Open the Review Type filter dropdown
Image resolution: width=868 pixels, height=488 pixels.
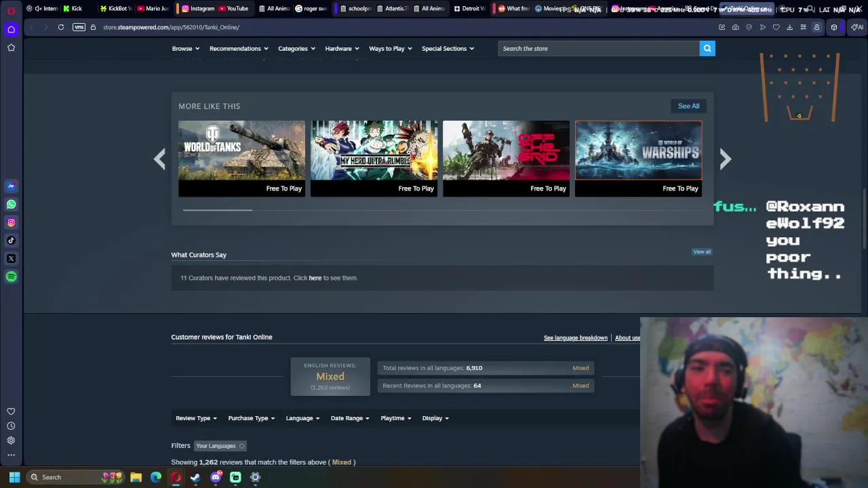(x=196, y=418)
